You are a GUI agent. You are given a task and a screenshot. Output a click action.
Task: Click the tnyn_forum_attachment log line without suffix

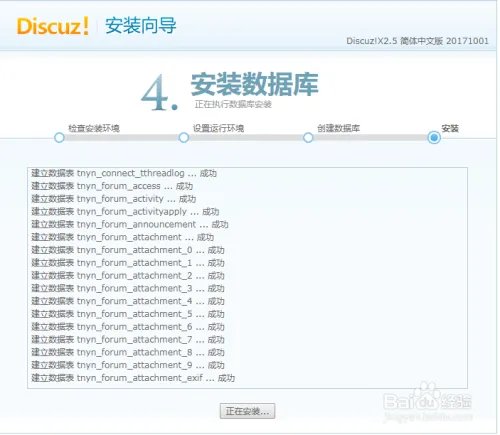[x=123, y=237]
